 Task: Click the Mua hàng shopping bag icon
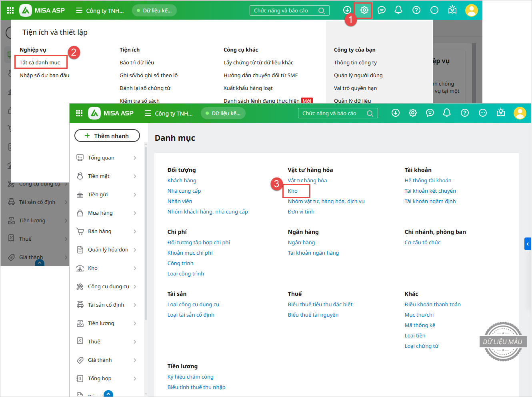80,213
